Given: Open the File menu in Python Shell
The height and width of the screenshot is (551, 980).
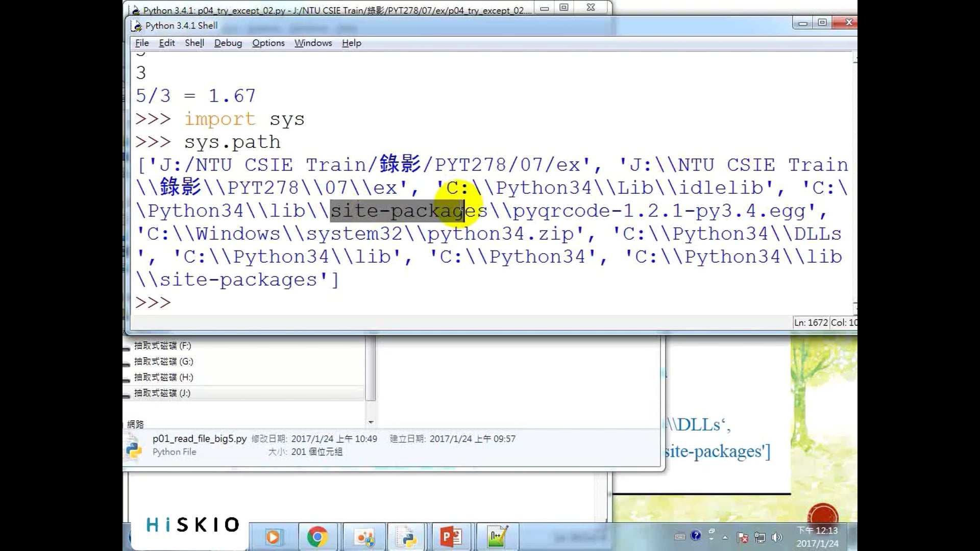Looking at the screenshot, I should [142, 43].
